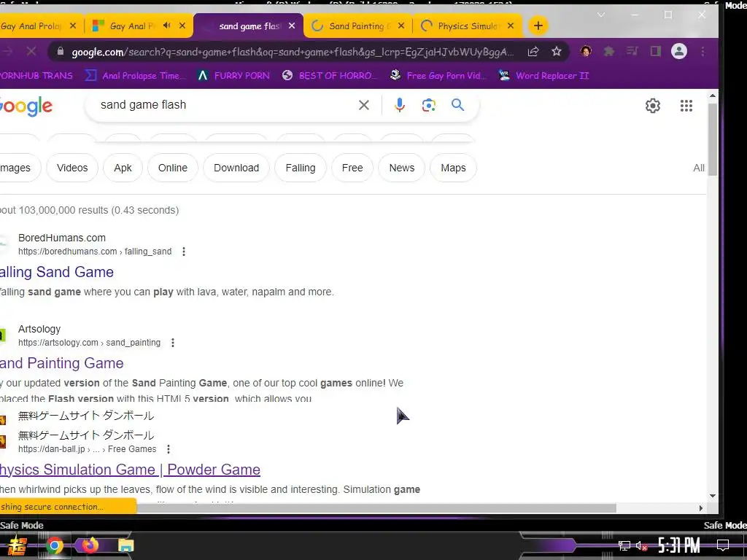This screenshot has height=560, width=747.
Task: Open the Start menu icon on taskbar
Action: pyautogui.click(x=18, y=545)
